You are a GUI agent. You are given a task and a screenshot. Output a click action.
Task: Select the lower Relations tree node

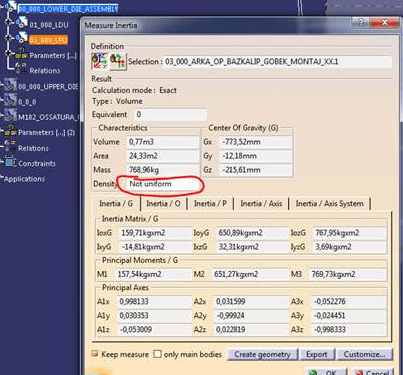33,148
